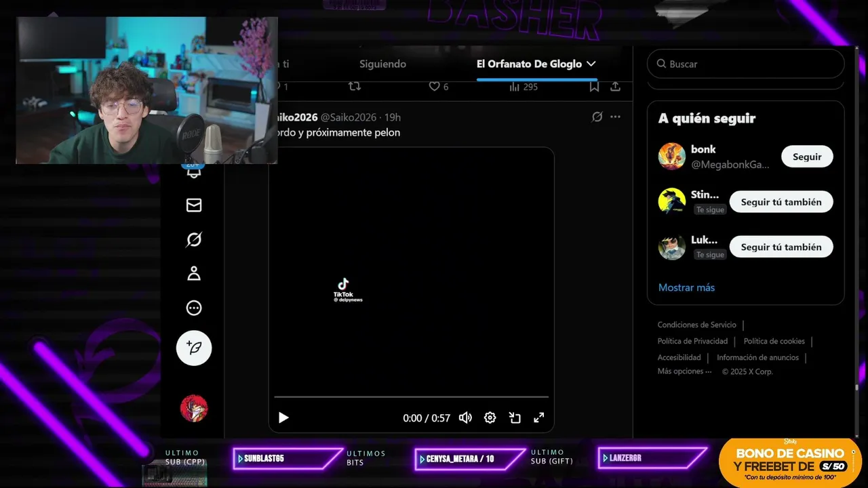Image resolution: width=868 pixels, height=488 pixels.
Task: Mute the video with speaker icon
Action: pyautogui.click(x=465, y=418)
